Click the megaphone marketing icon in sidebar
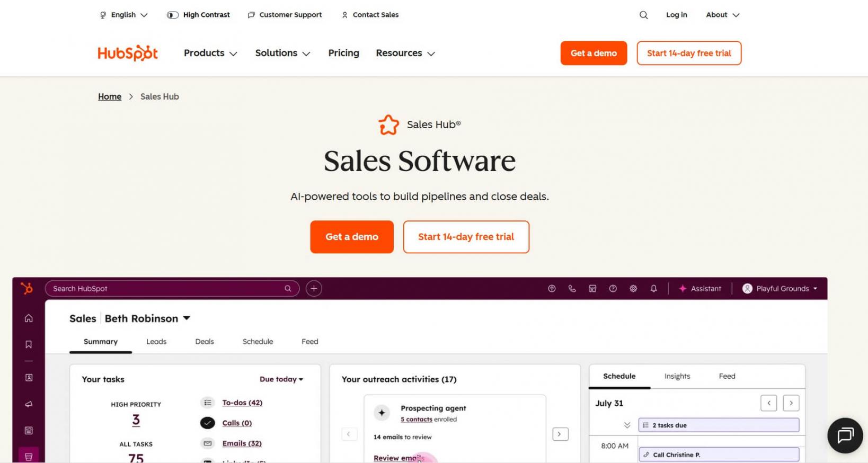 29,404
